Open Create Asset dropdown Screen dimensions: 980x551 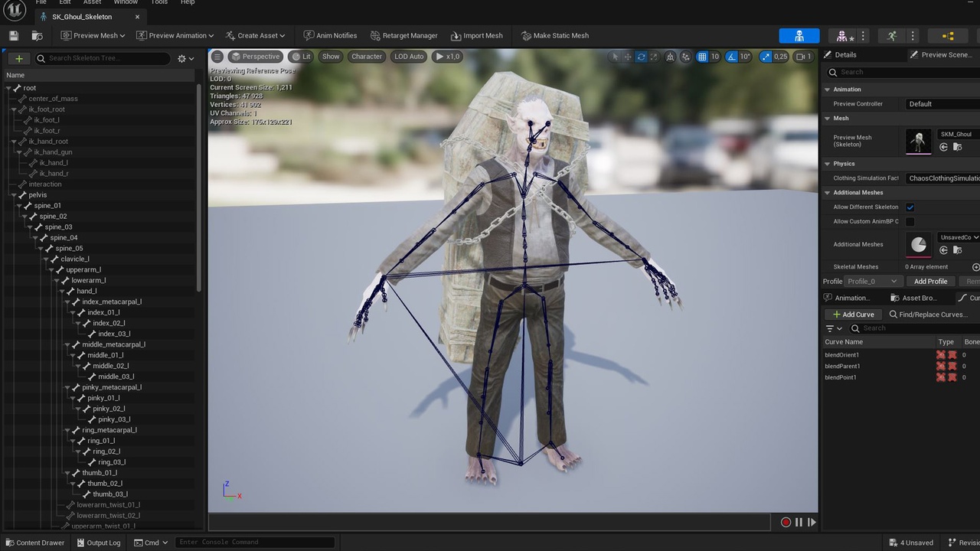tap(255, 35)
